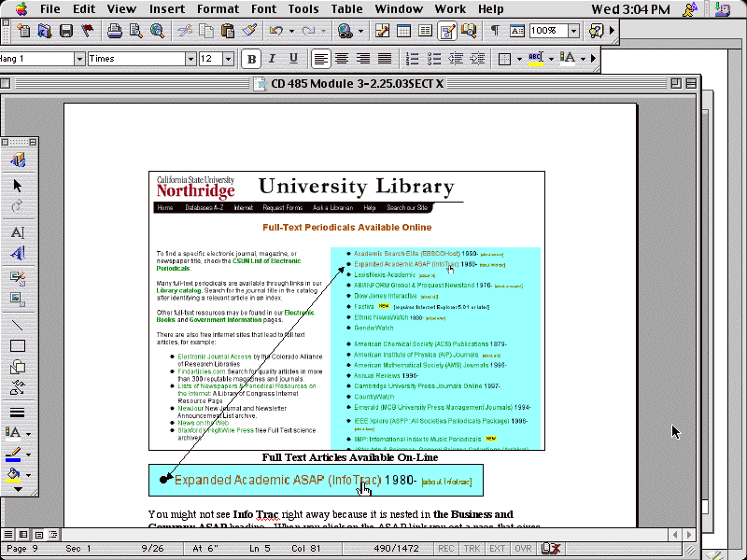The height and width of the screenshot is (560, 747).
Task: Toggle TRK track changes in status bar
Action: [472, 549]
